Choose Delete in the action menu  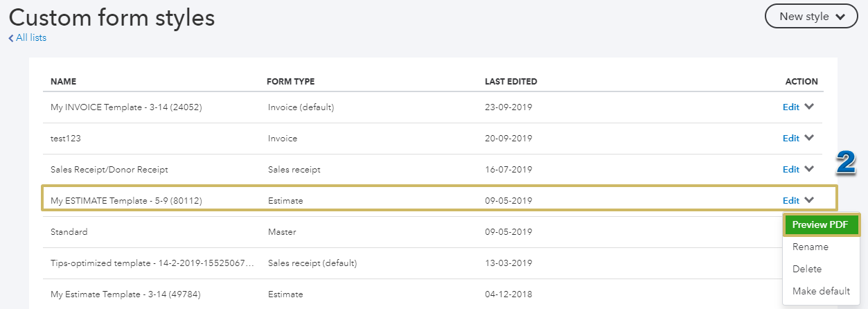[x=807, y=269]
